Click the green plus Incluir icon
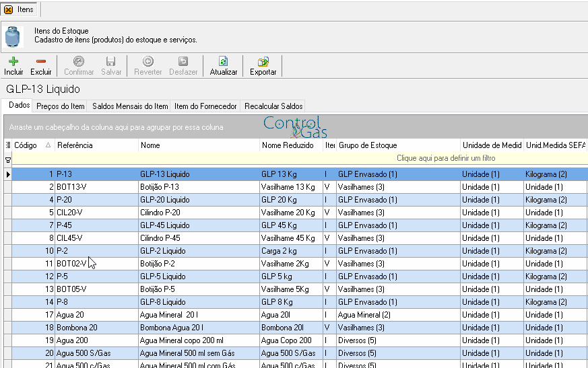 (13, 61)
